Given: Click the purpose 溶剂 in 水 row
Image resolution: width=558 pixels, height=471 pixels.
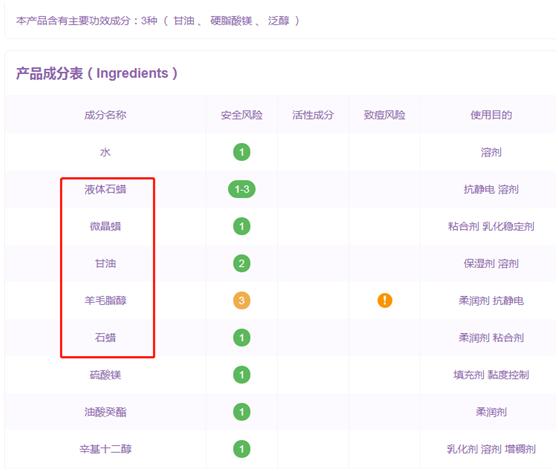Looking at the screenshot, I should [491, 152].
